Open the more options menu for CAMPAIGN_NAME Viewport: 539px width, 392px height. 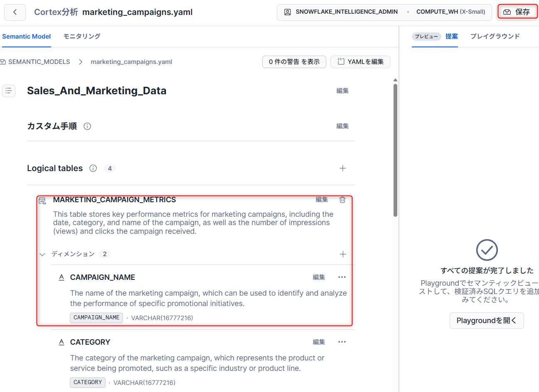pyautogui.click(x=342, y=277)
